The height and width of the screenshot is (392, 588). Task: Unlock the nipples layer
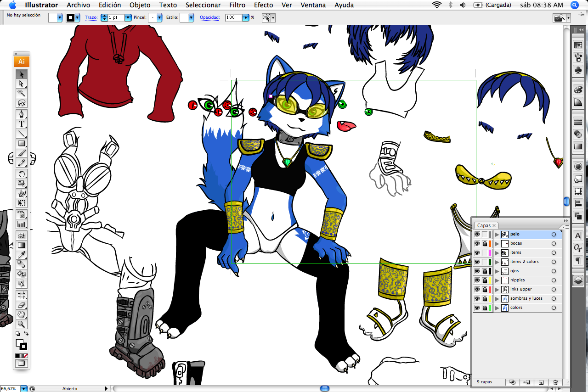485,280
